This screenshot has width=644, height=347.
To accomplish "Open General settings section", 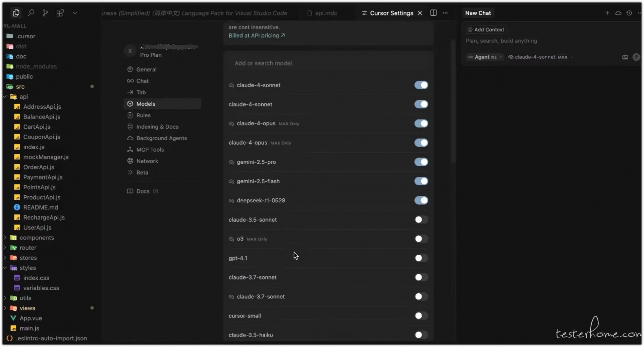I will (x=162, y=69).
